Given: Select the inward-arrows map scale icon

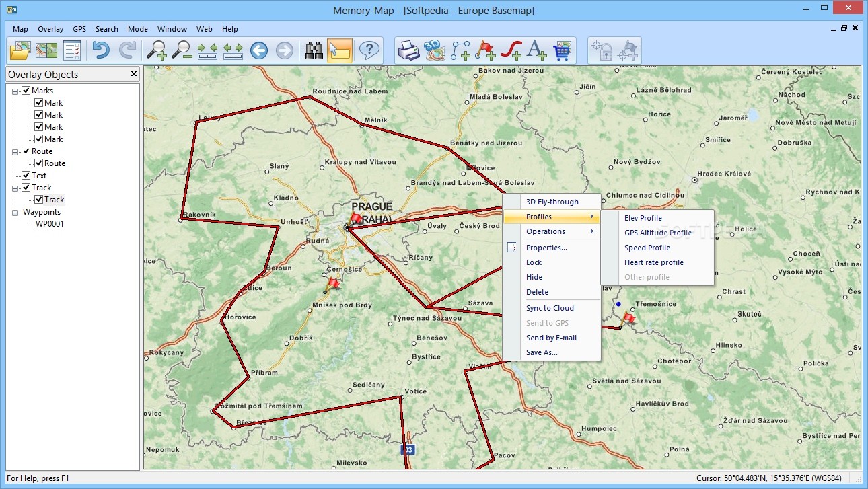Looking at the screenshot, I should (x=207, y=50).
